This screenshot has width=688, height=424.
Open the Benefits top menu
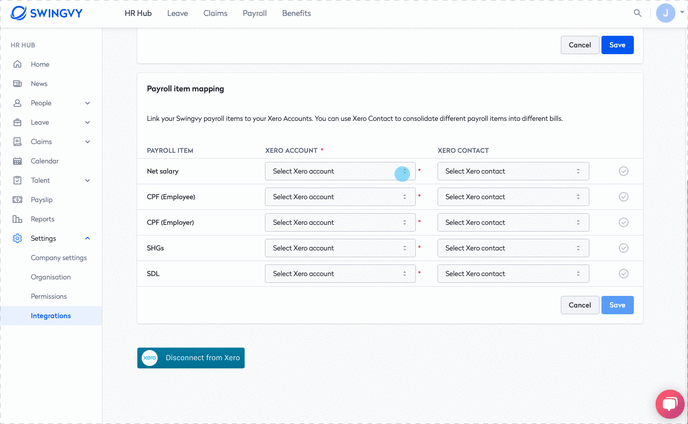pos(296,13)
